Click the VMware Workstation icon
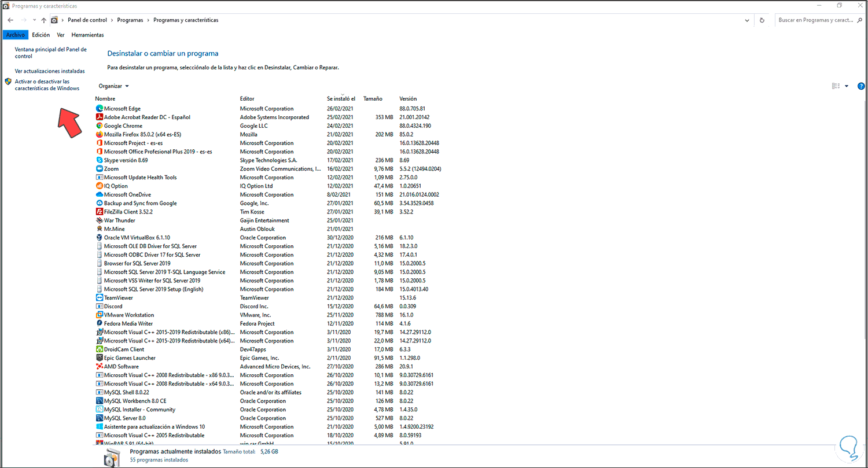This screenshot has height=468, width=868. pyautogui.click(x=100, y=315)
